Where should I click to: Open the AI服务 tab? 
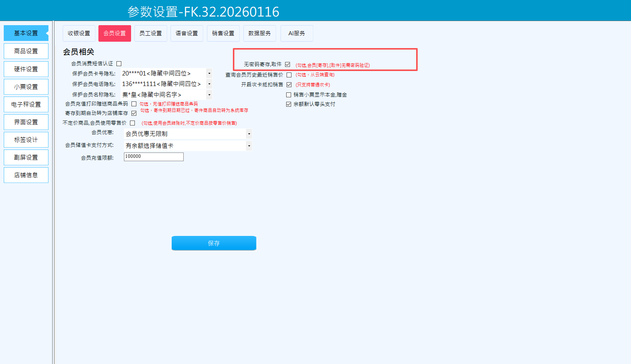tap(296, 33)
